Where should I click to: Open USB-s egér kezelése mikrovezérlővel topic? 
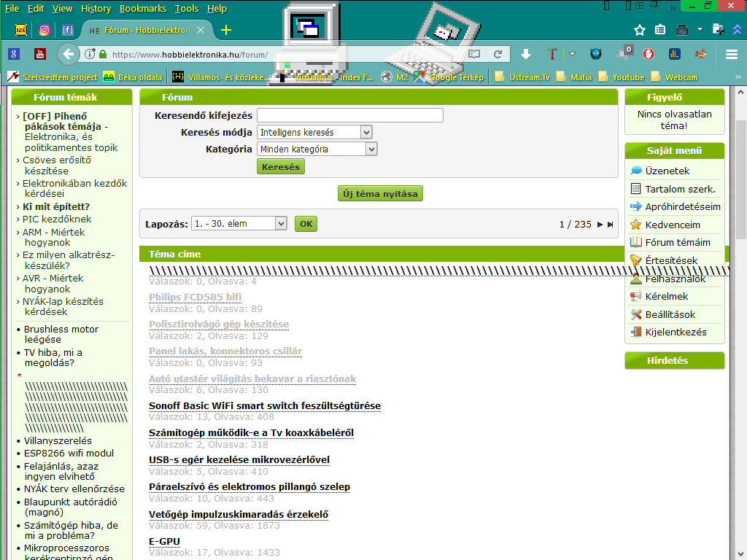[x=239, y=459]
